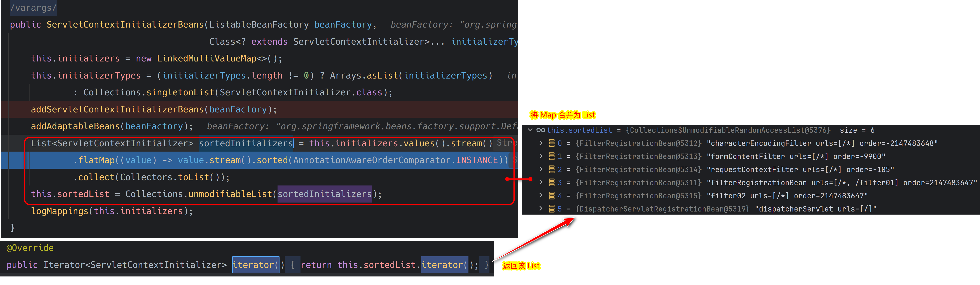Click the addServletContextInitializerBeans method call
Screen dimensions: 980x285
(x=118, y=110)
